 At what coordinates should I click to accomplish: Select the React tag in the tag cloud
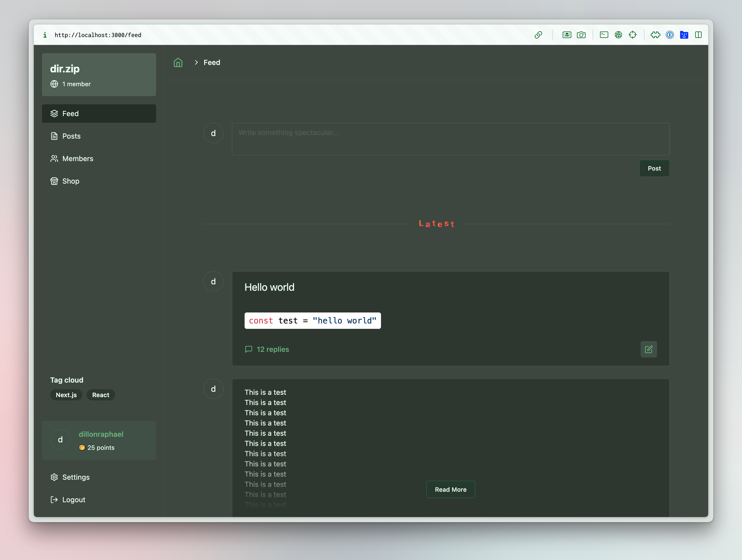coord(101,395)
